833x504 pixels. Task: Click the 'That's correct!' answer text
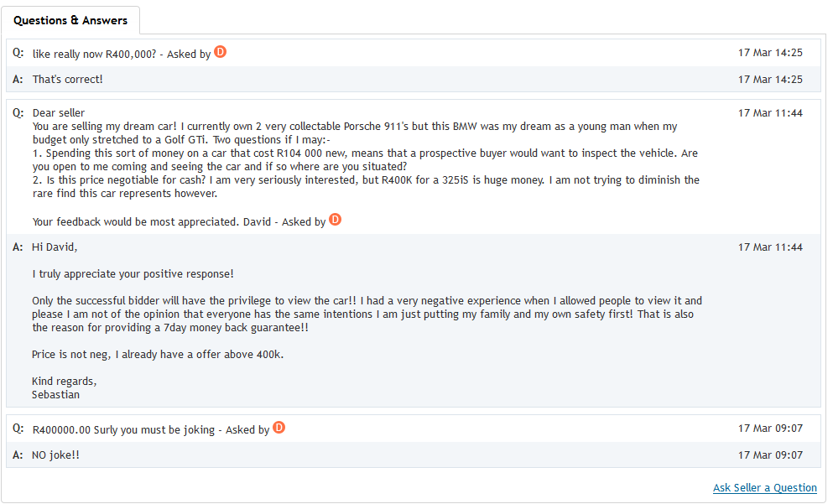click(67, 79)
